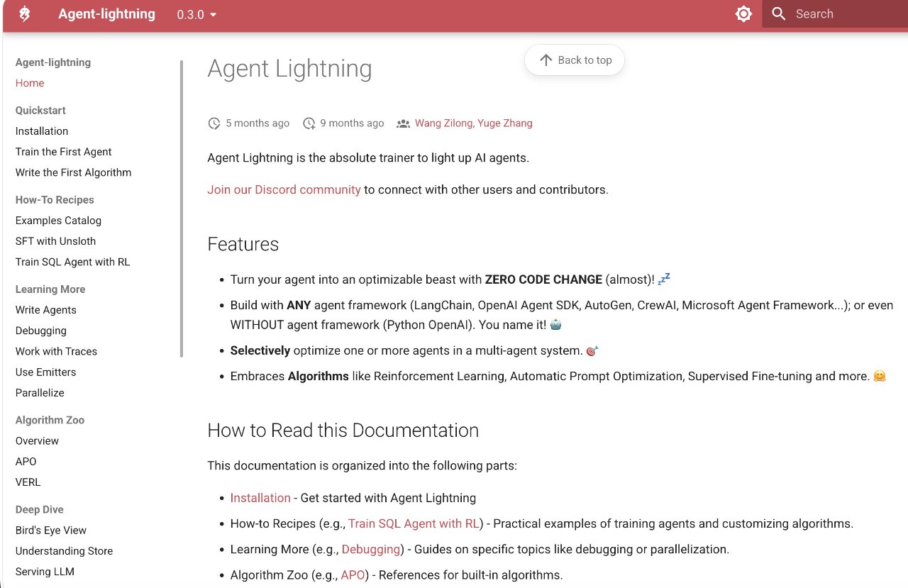Navigate to Use Emitters
Viewport: 908px width, 588px height.
coord(45,372)
